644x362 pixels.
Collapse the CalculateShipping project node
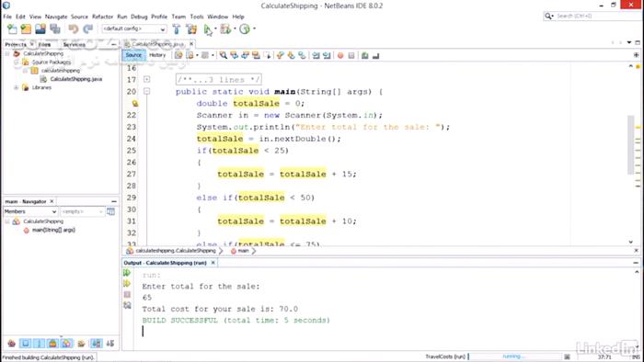click(x=7, y=53)
